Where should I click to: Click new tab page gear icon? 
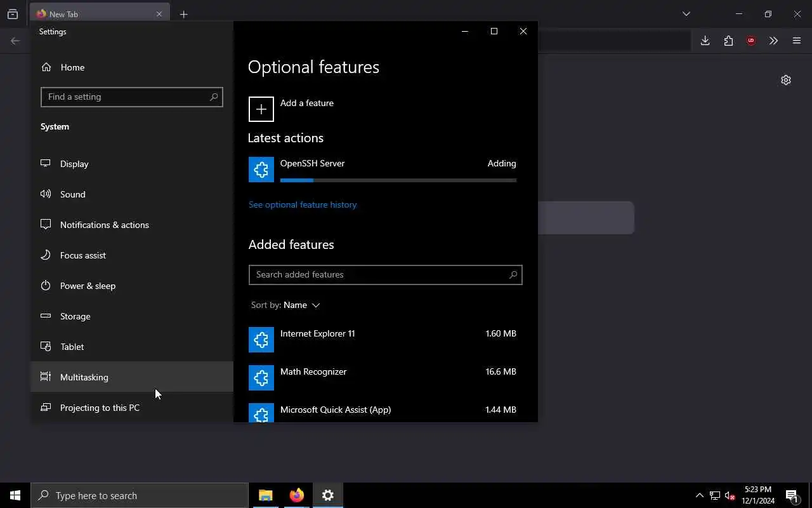pyautogui.click(x=786, y=80)
